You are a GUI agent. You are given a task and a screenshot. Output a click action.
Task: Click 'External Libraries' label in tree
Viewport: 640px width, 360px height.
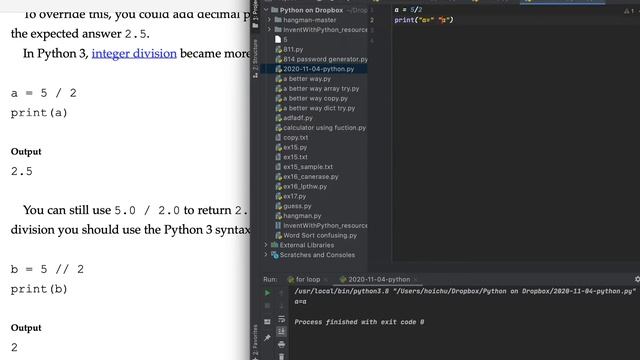pos(307,245)
